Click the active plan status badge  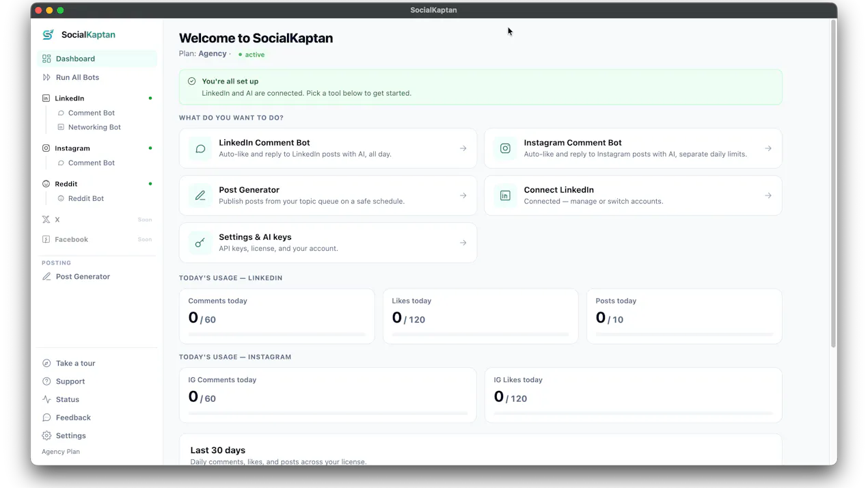click(x=252, y=55)
